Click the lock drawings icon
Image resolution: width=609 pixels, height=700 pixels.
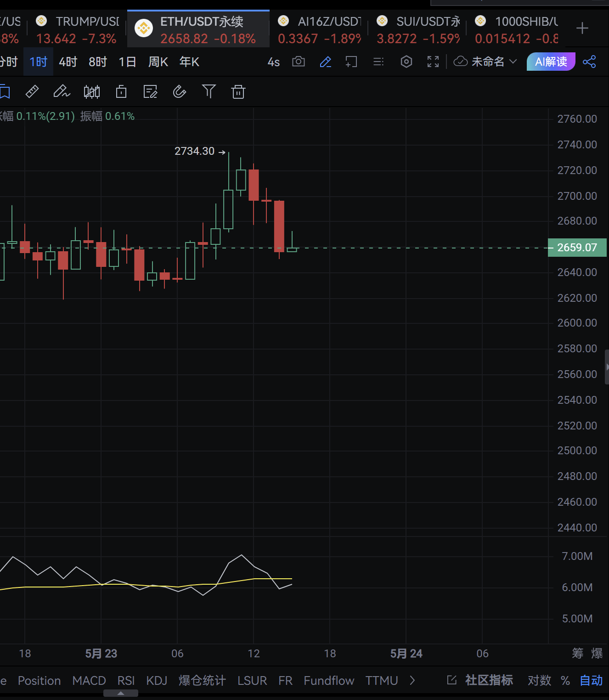[x=121, y=91]
